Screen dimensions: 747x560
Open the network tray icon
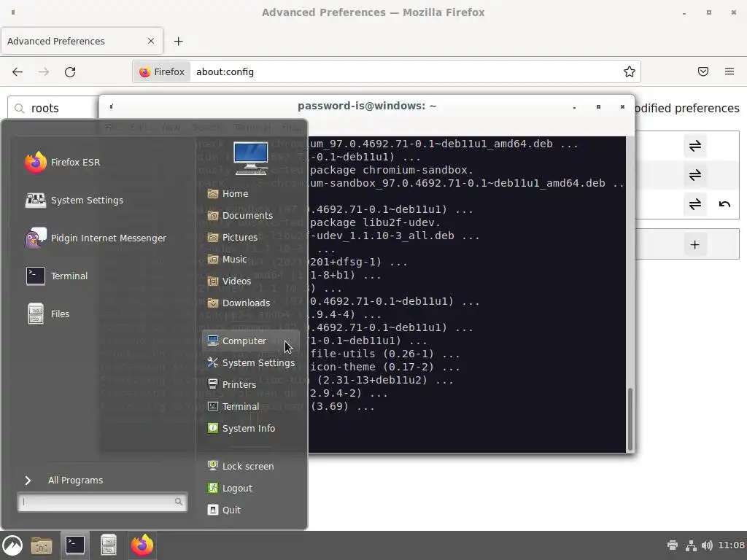pyautogui.click(x=691, y=545)
